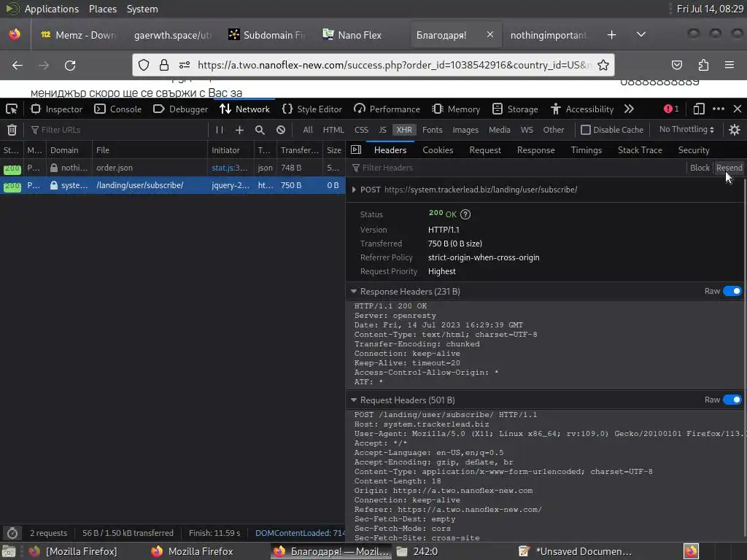
Task: Reload the current page
Action: coord(70,65)
